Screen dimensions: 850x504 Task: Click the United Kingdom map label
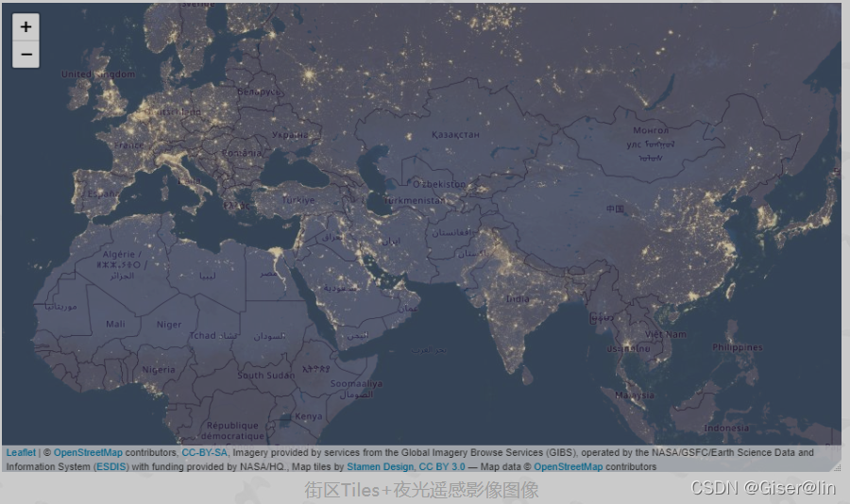[x=98, y=75]
